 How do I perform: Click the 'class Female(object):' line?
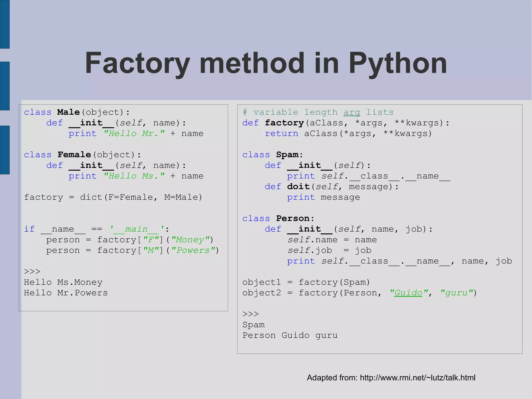(x=83, y=155)
